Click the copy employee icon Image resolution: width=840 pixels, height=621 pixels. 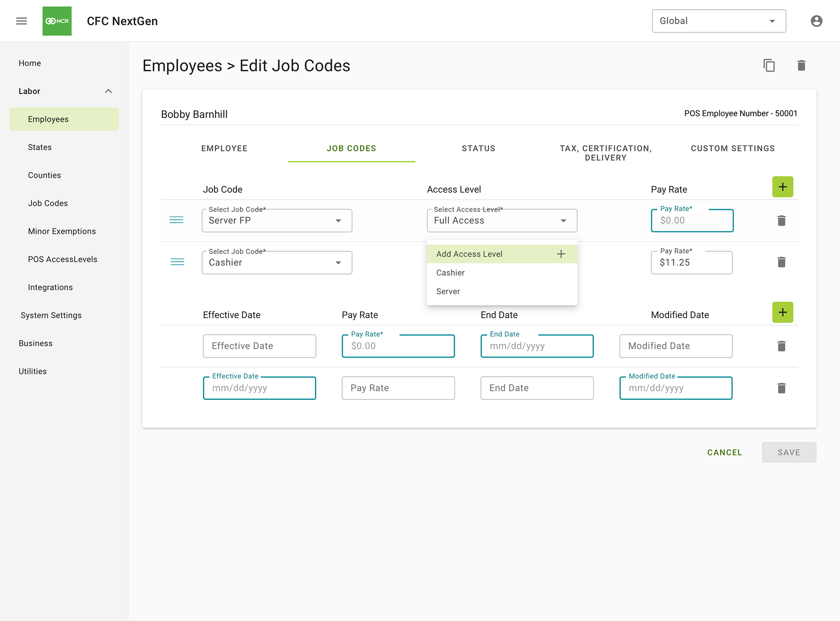(769, 66)
